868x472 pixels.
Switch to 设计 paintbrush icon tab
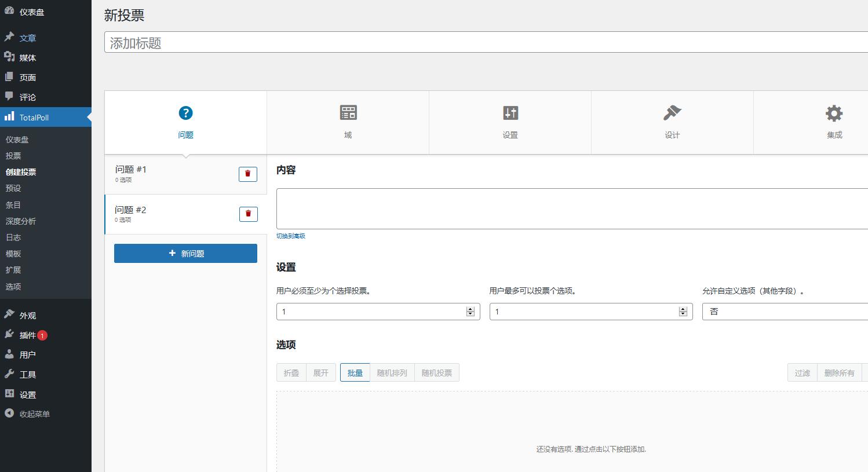tap(672, 113)
